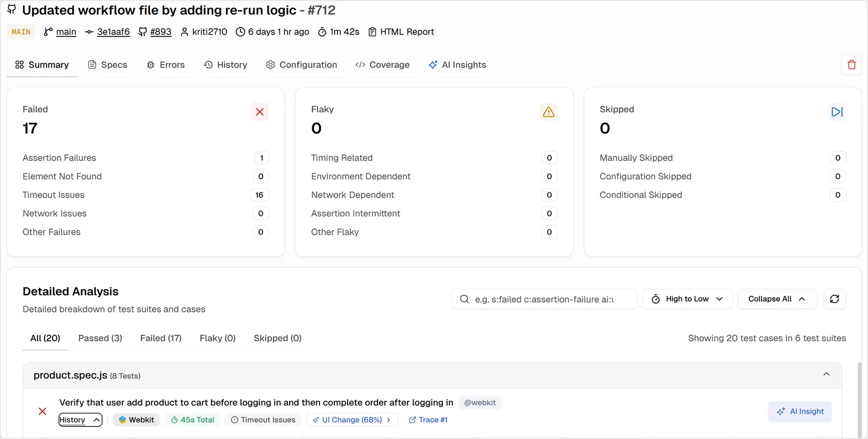Click the GitHub icon next to the run title
Image resolution: width=868 pixels, height=439 pixels.
tap(12, 10)
